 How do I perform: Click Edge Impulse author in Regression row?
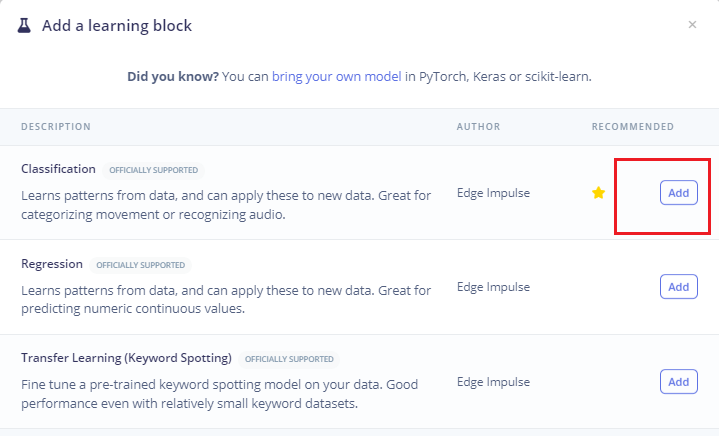pyautogui.click(x=493, y=287)
